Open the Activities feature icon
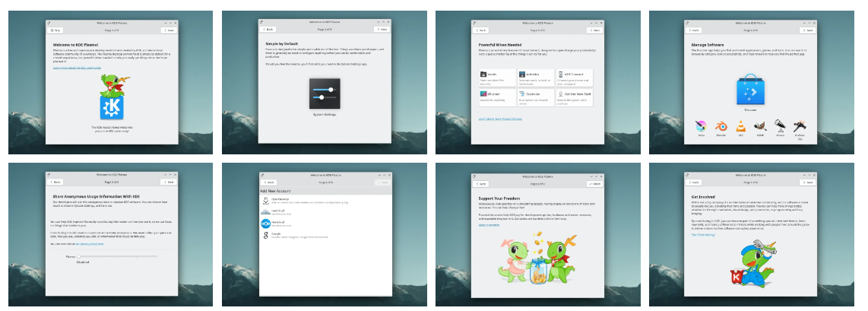This screenshot has height=311, width=868. (521, 75)
